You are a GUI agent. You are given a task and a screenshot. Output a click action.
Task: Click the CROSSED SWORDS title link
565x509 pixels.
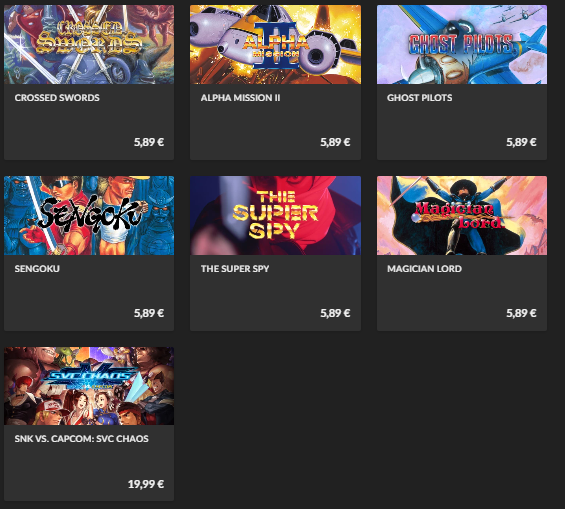click(x=57, y=98)
